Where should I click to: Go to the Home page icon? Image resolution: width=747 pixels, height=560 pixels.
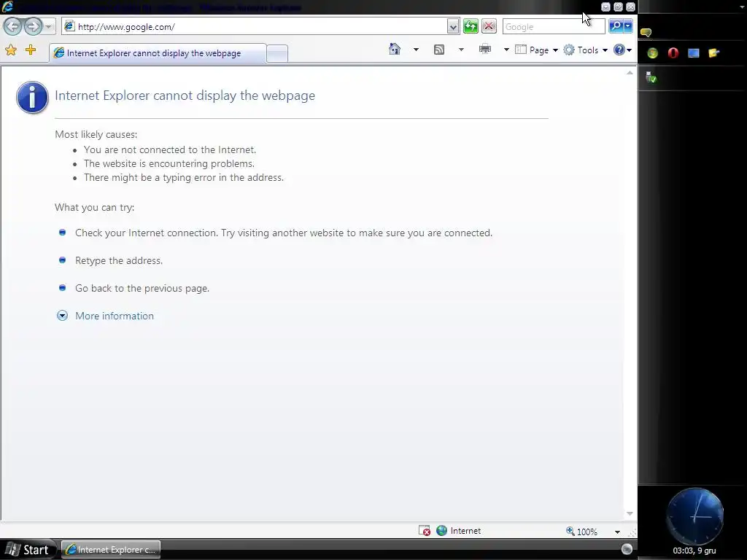coord(395,49)
